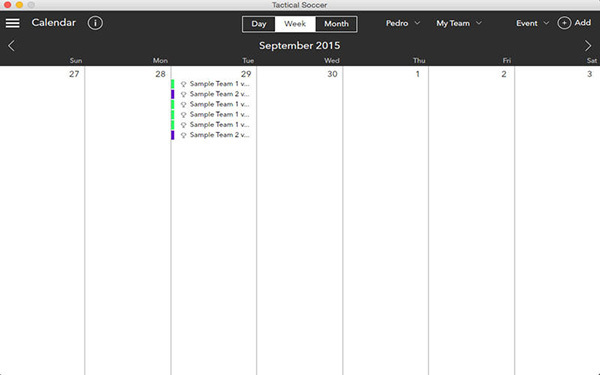The height and width of the screenshot is (375, 600).
Task: Click the Sun column header
Action: (76, 60)
